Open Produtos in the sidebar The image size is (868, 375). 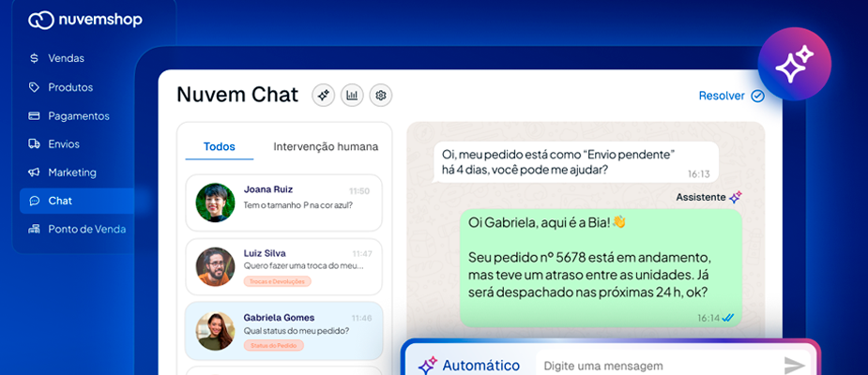pos(70,87)
